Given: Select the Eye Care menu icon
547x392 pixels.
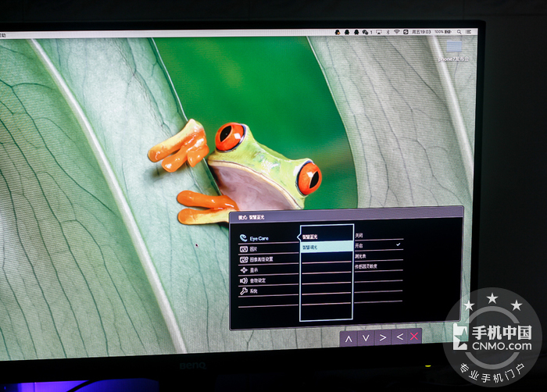Looking at the screenshot, I should [x=243, y=238].
